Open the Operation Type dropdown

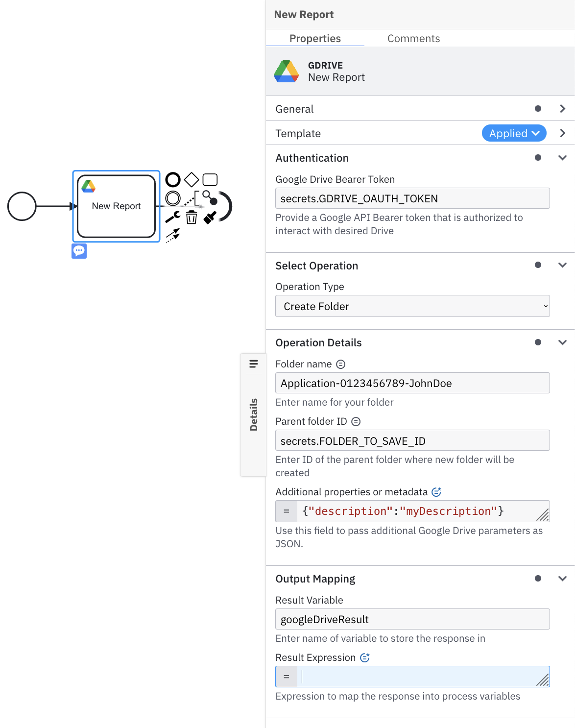pyautogui.click(x=412, y=306)
